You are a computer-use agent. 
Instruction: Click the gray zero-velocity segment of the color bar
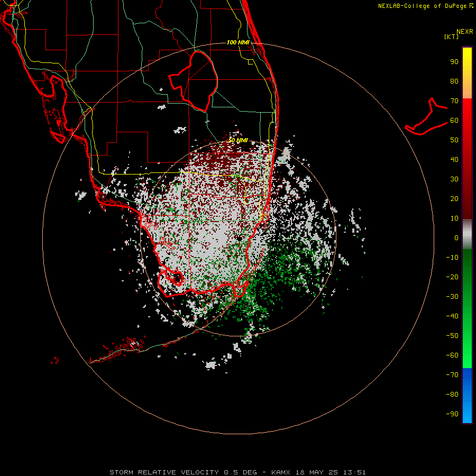coord(467,234)
